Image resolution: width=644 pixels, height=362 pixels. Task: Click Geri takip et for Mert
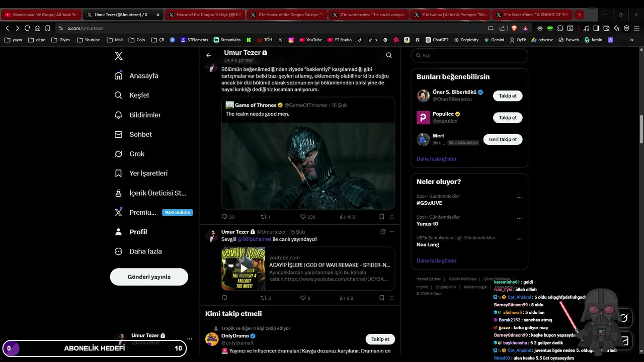[503, 139]
